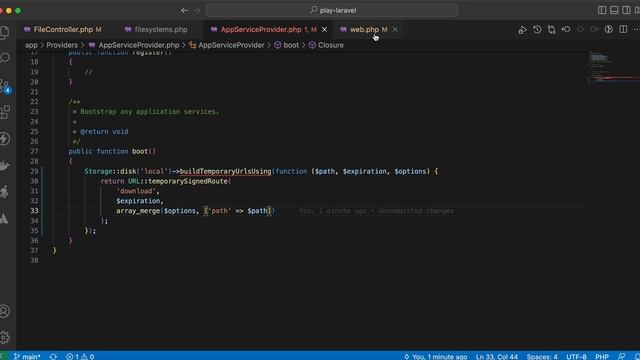The height and width of the screenshot is (360, 640).
Task: Click the play-laravel command center search box
Action: pos(332,10)
